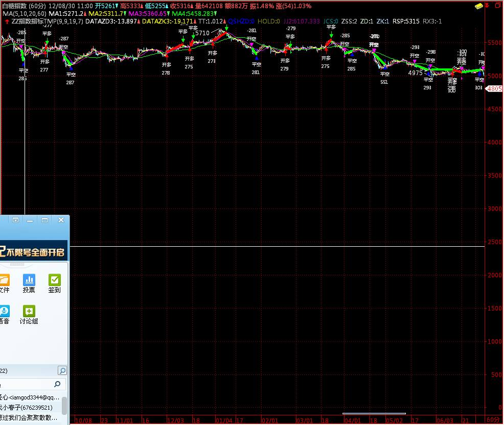Image resolution: width=504 pixels, height=425 pixels.
Task: Click the 签到 check-in icon
Action: [x=54, y=284]
